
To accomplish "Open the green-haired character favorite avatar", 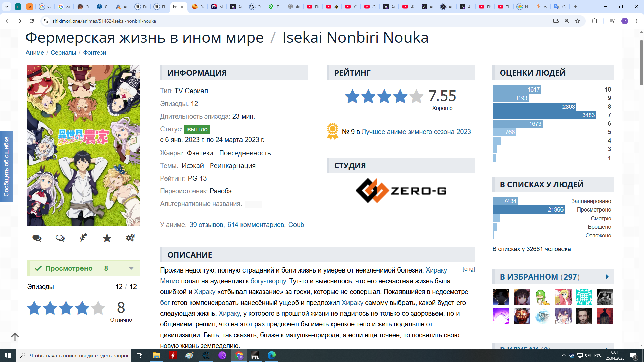I will (x=543, y=297).
